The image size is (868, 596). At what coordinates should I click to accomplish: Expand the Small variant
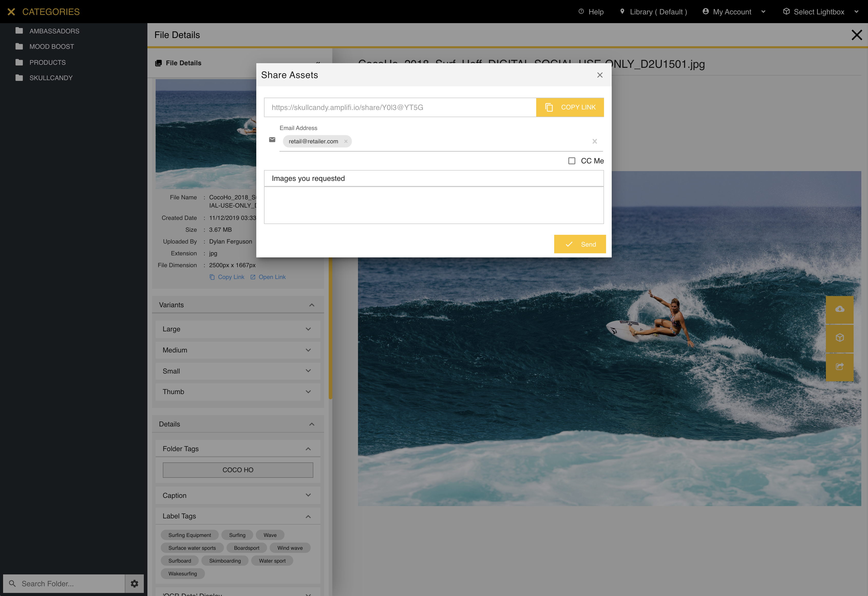(308, 371)
